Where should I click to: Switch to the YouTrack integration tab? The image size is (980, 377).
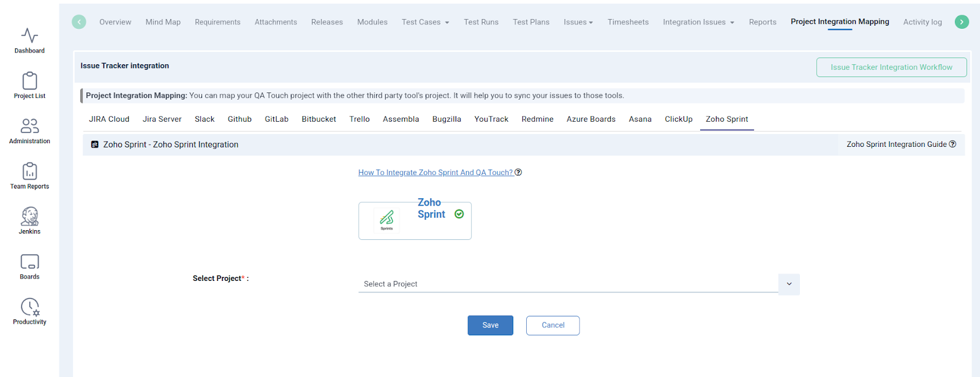point(491,119)
